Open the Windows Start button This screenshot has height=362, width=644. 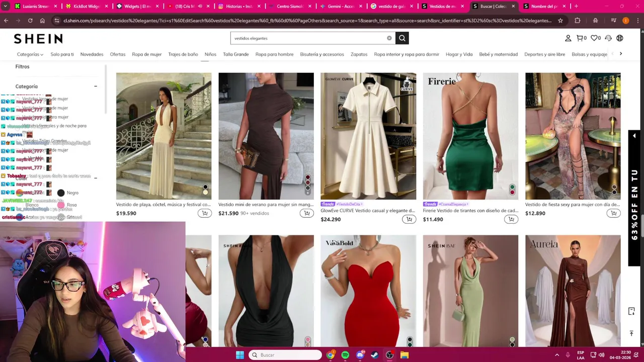[x=240, y=355]
